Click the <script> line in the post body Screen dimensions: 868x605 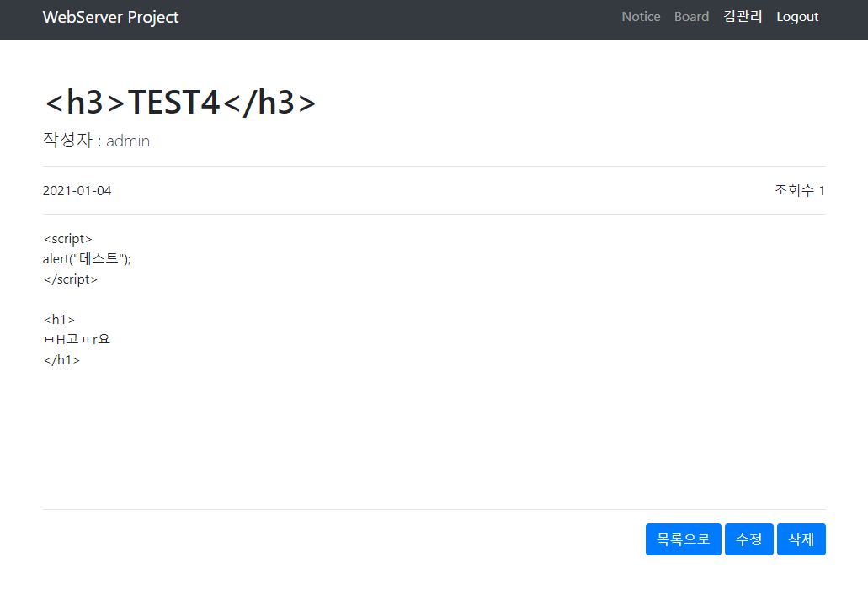coord(67,239)
